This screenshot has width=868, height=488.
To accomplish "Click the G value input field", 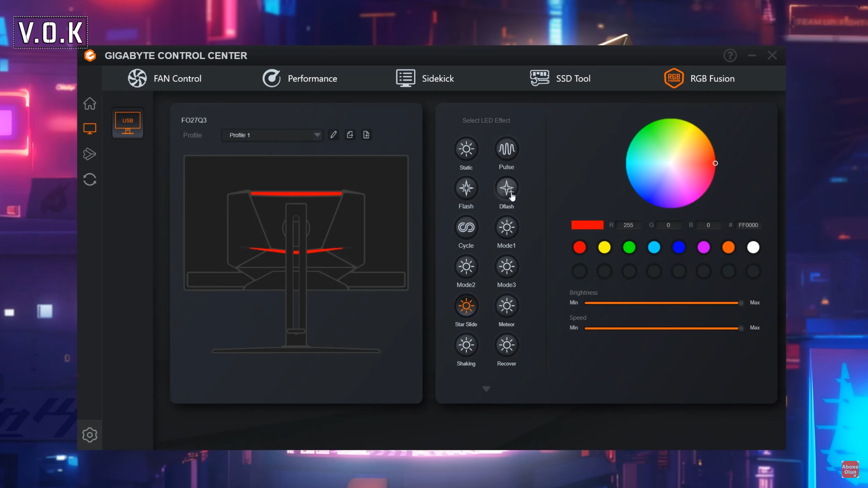I will pyautogui.click(x=668, y=225).
